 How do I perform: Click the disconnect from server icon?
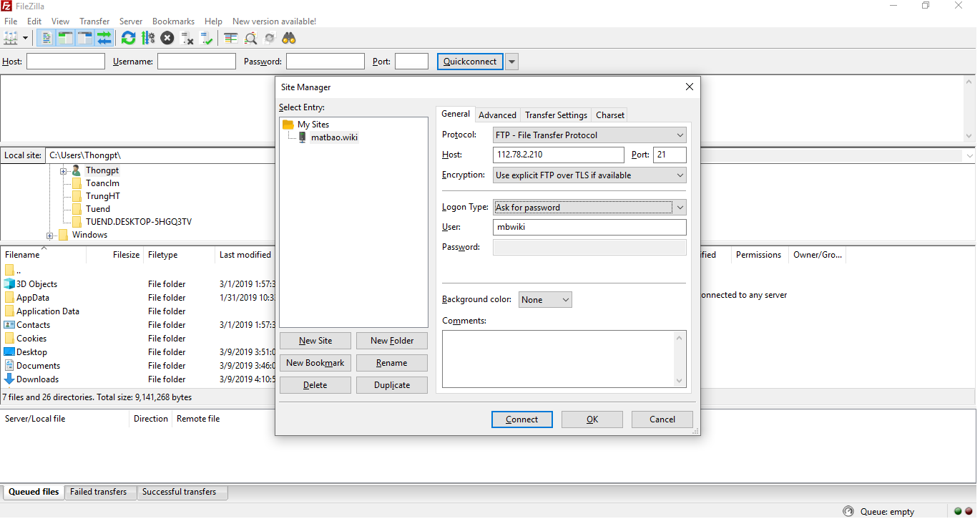tap(187, 38)
